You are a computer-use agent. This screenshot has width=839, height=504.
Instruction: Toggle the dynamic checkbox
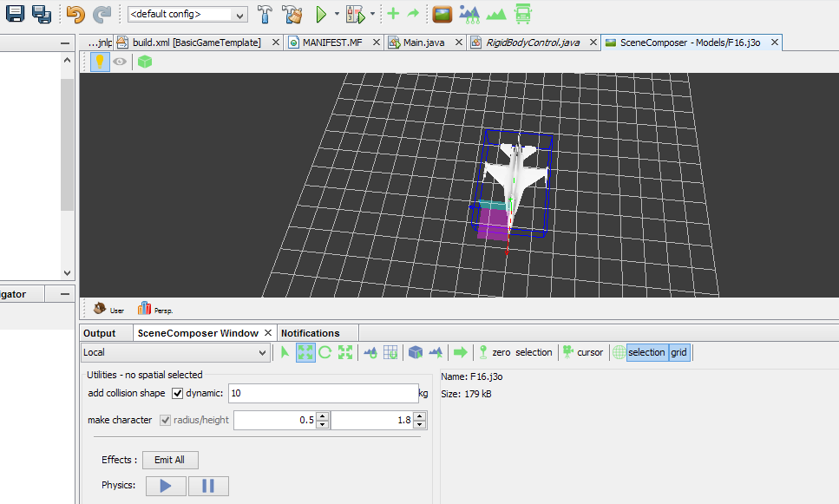[x=178, y=393]
